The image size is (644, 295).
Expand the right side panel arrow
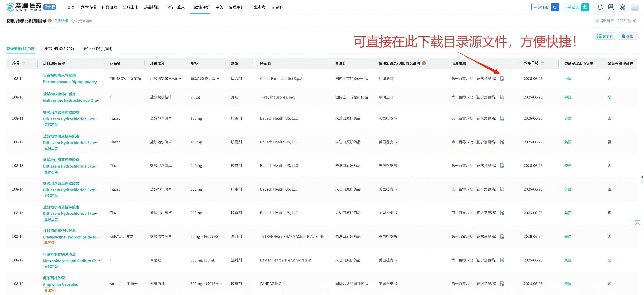coord(642,177)
